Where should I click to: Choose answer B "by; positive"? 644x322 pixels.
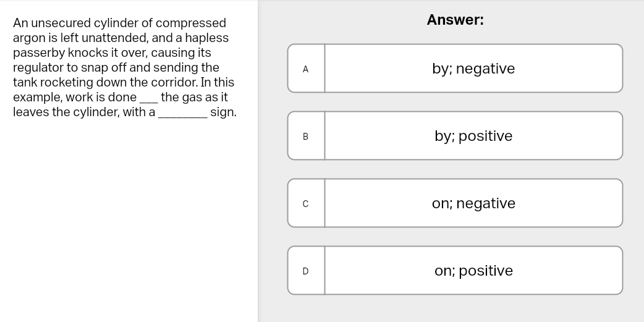pyautogui.click(x=473, y=136)
